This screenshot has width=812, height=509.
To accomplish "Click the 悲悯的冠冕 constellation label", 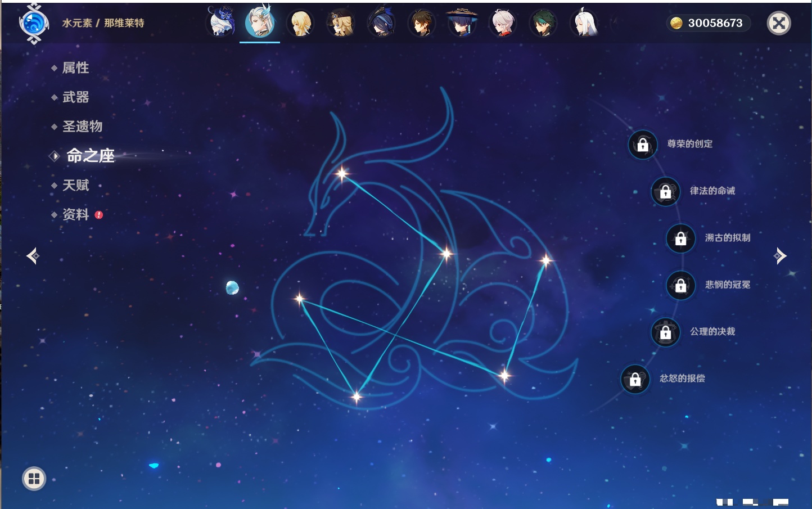I will coord(728,285).
